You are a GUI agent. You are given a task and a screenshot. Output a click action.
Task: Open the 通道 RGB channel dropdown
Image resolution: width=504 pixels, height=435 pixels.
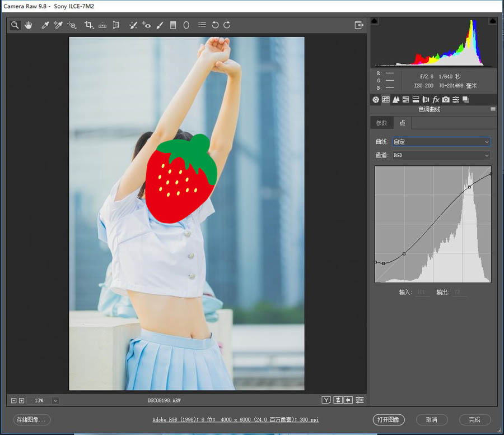pyautogui.click(x=441, y=155)
